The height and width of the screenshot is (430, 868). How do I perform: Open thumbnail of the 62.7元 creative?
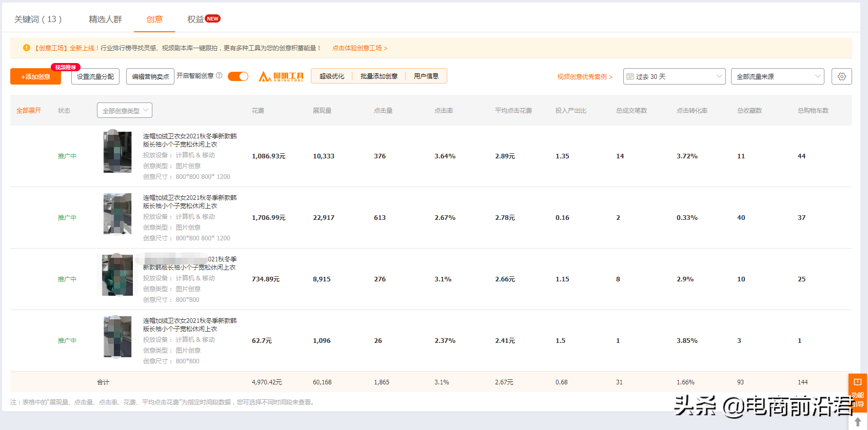tap(117, 337)
